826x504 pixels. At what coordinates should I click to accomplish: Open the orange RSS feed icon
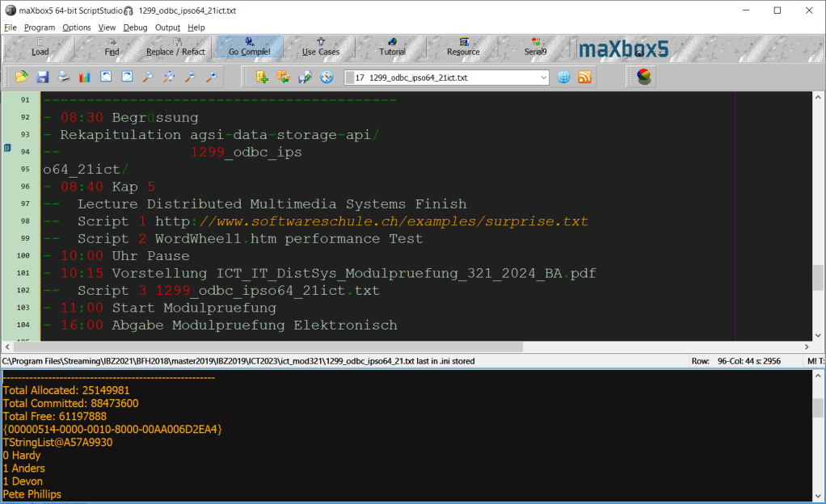click(x=584, y=78)
